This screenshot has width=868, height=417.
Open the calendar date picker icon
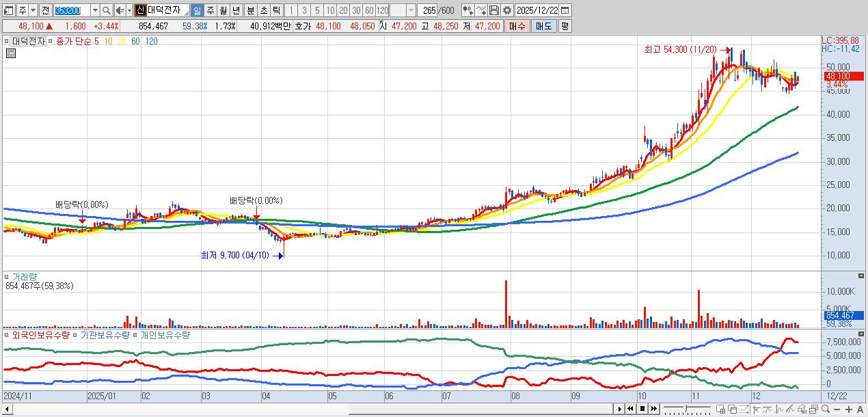coord(565,10)
